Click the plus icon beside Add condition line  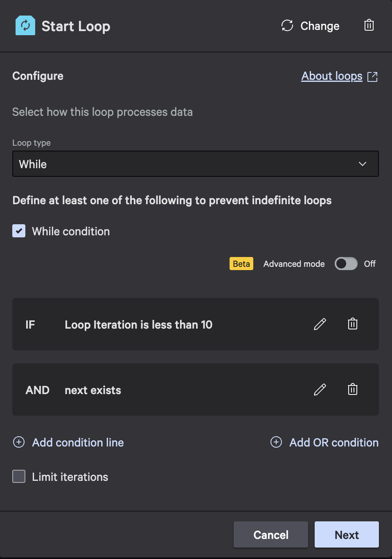coord(19,442)
